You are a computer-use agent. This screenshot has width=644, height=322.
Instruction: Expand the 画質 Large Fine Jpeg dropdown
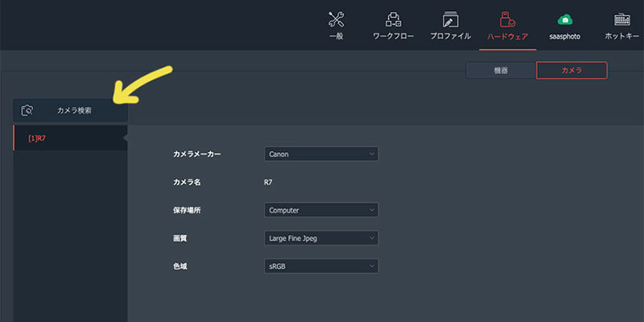click(x=320, y=238)
